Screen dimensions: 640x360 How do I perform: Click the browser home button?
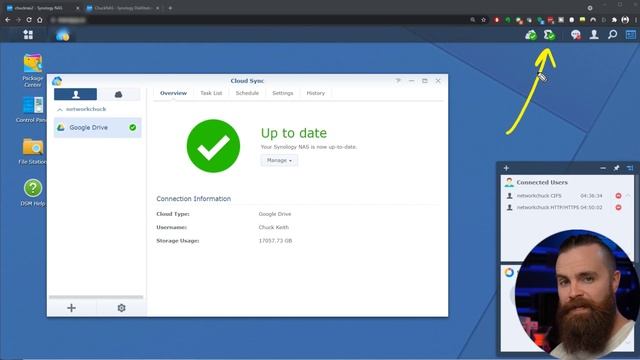pos(40,20)
